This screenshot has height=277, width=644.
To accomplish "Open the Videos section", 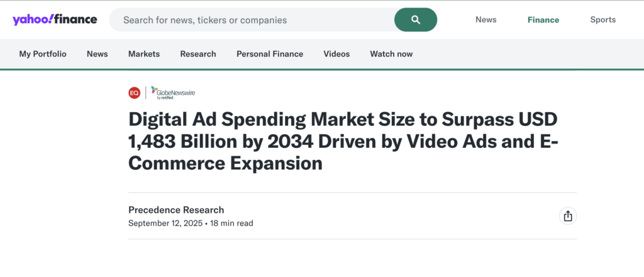I will tap(336, 54).
